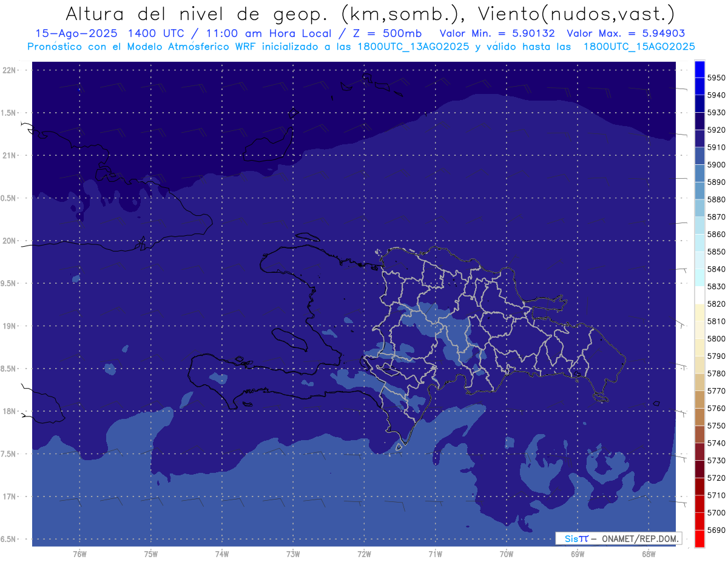Click the colorbar swatch between 5910 and 5920
The height and width of the screenshot is (562, 728).
point(699,139)
